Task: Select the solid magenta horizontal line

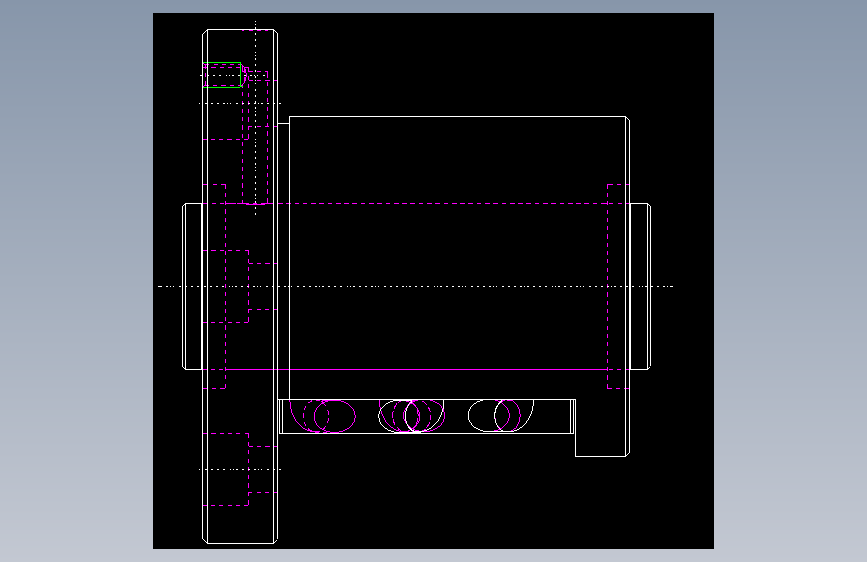Action: (415, 370)
